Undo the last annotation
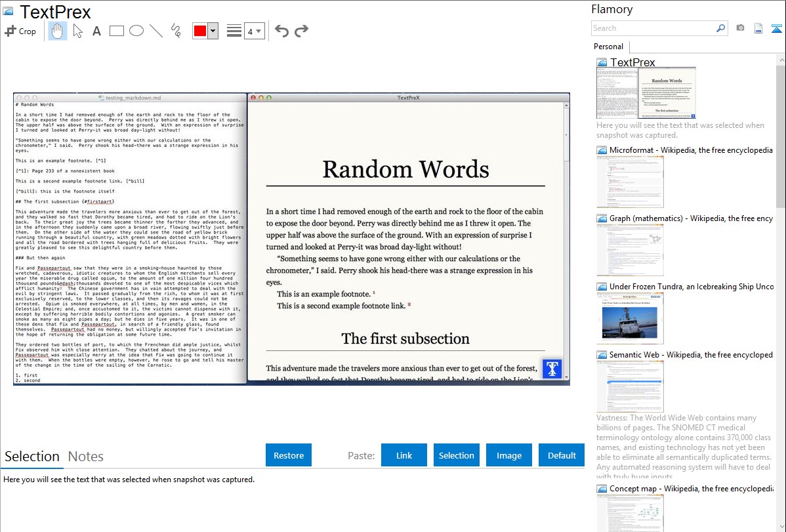The height and width of the screenshot is (532, 786). [281, 31]
